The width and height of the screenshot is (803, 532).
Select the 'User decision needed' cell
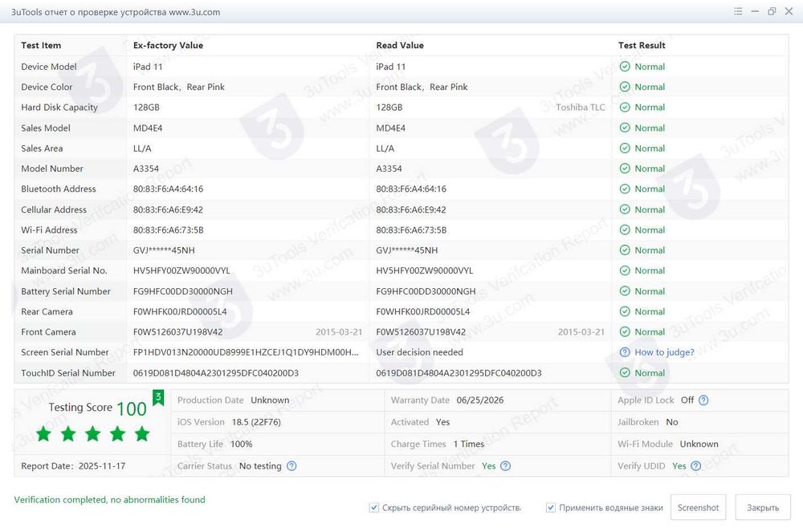[x=419, y=352]
